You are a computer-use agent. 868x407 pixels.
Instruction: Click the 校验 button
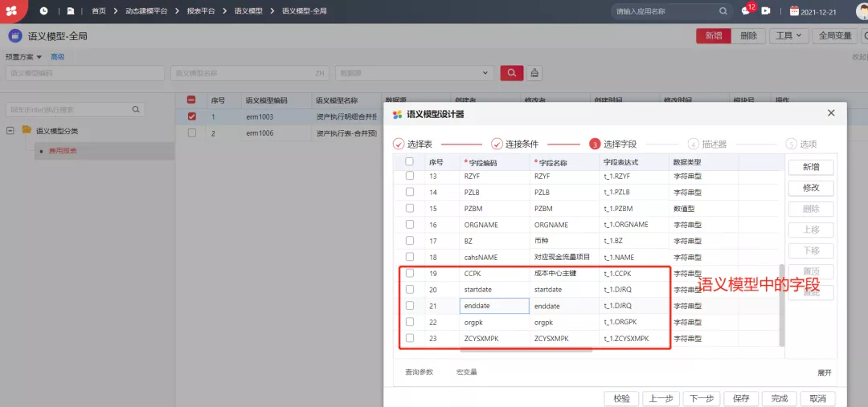(621, 399)
